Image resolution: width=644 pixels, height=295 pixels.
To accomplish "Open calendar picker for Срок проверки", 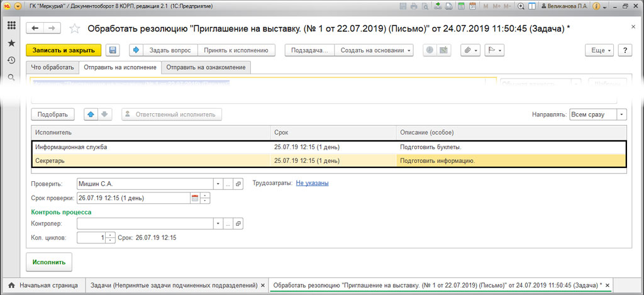I will tap(195, 198).
